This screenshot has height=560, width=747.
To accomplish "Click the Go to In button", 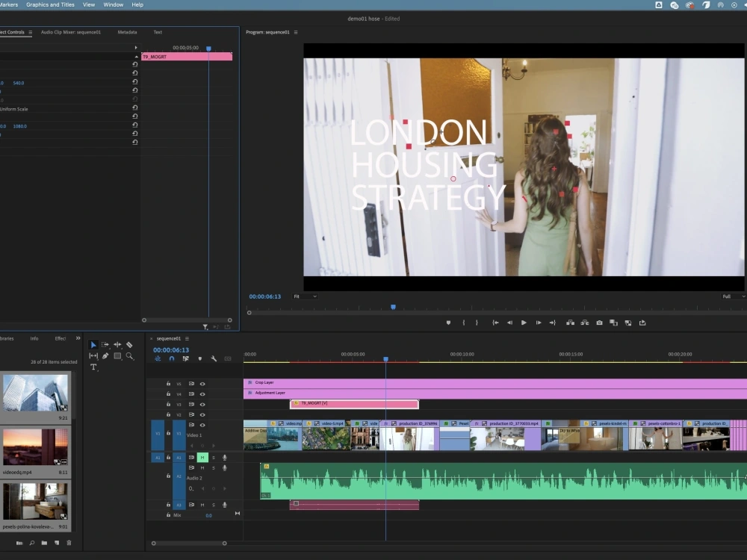I will coord(495,323).
